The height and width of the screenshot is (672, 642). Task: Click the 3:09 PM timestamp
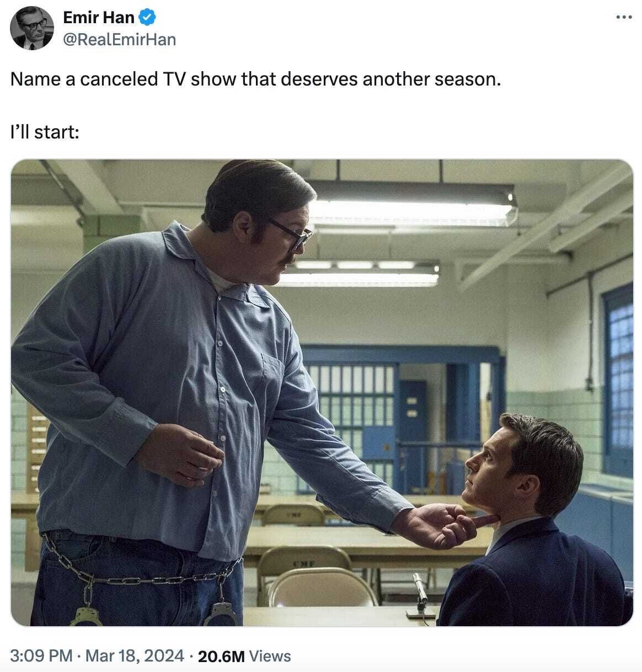[41, 655]
